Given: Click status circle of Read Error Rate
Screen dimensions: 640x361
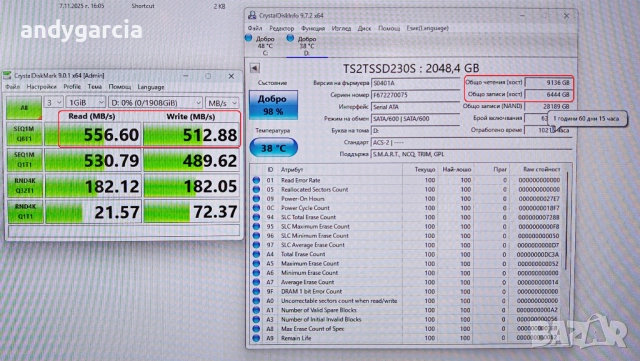Looking at the screenshot, I should tap(256, 180).
